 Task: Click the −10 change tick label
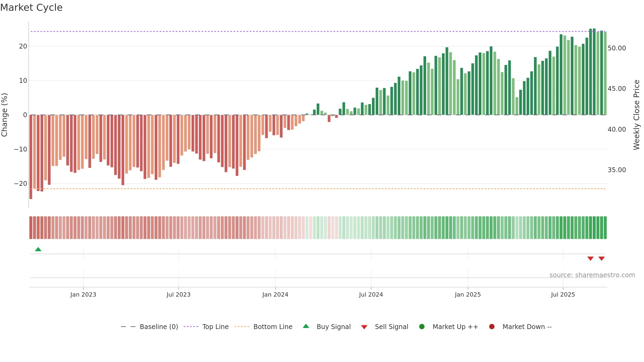(x=21, y=149)
